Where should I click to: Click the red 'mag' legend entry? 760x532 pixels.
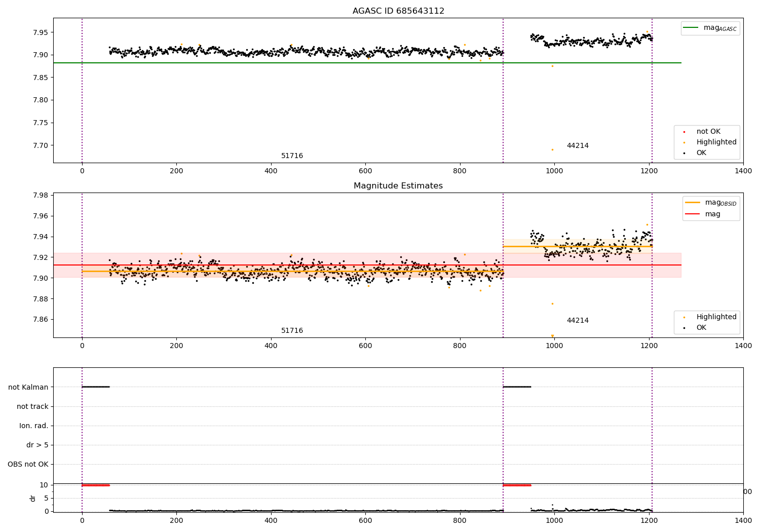pos(703,214)
